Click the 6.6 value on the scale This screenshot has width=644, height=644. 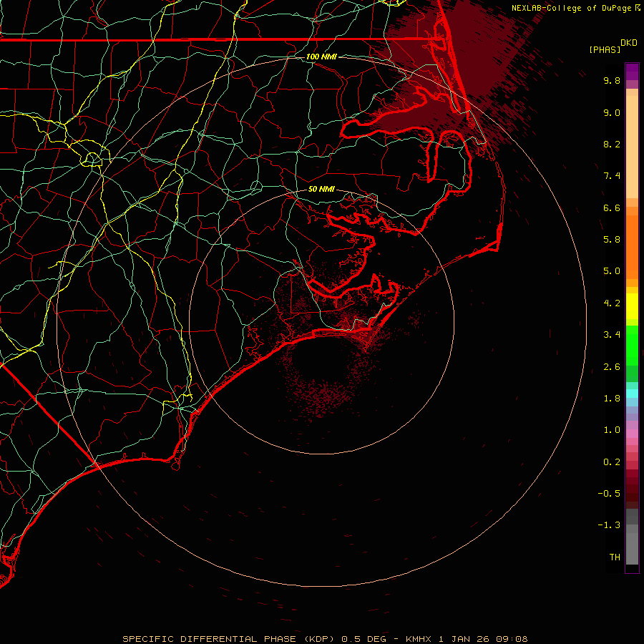(x=612, y=208)
